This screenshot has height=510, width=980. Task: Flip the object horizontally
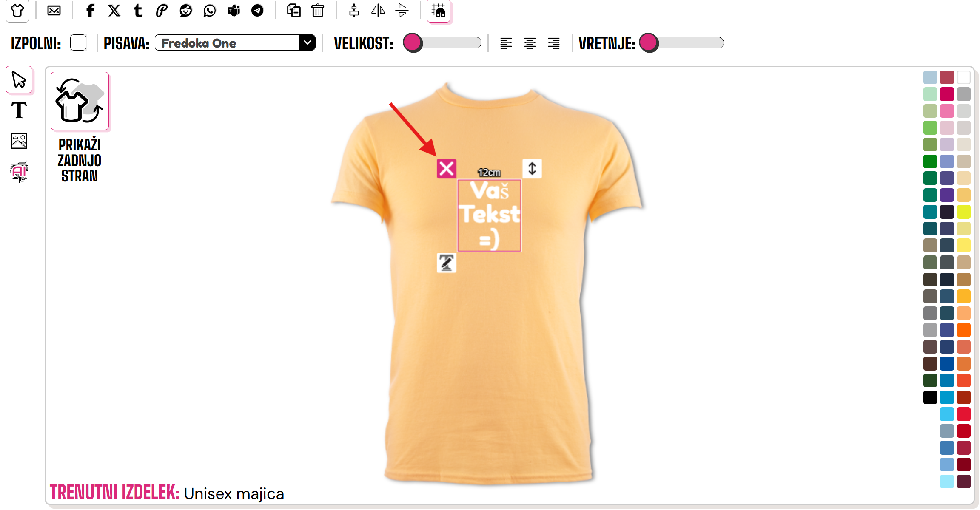(x=378, y=11)
